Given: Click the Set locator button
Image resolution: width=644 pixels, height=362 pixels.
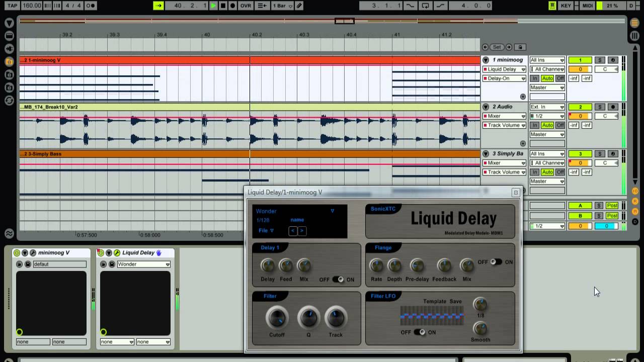Looking at the screenshot, I should coord(497,47).
